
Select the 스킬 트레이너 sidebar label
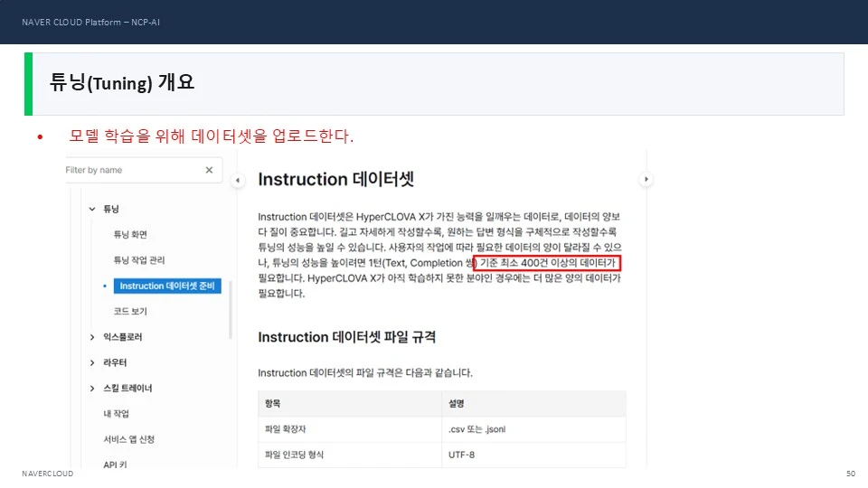point(127,389)
